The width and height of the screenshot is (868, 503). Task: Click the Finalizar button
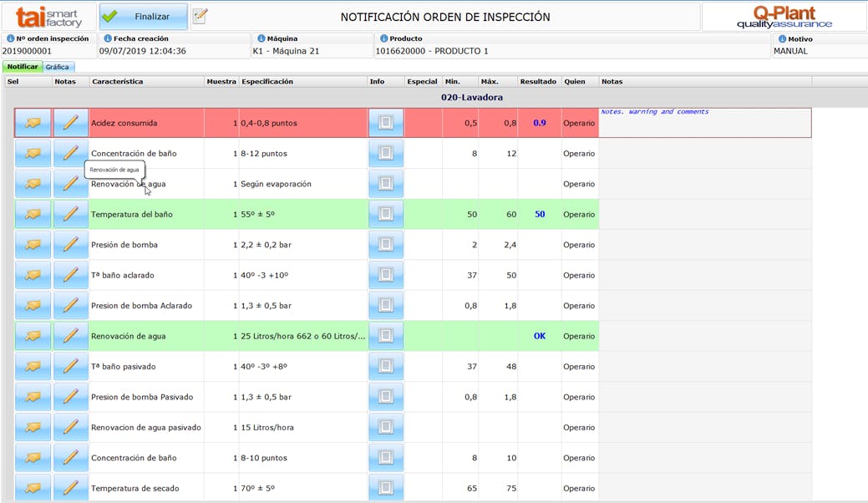click(144, 17)
